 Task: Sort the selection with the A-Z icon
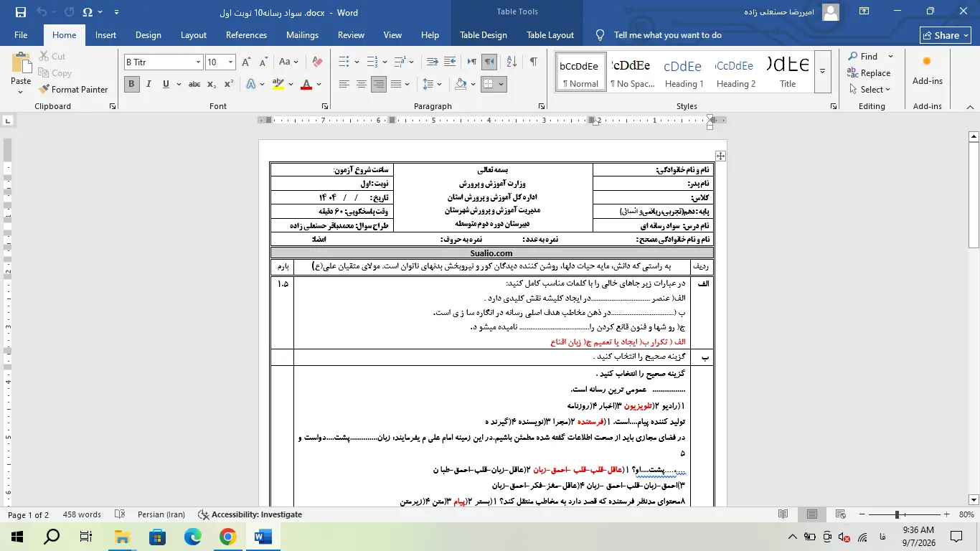coord(512,62)
